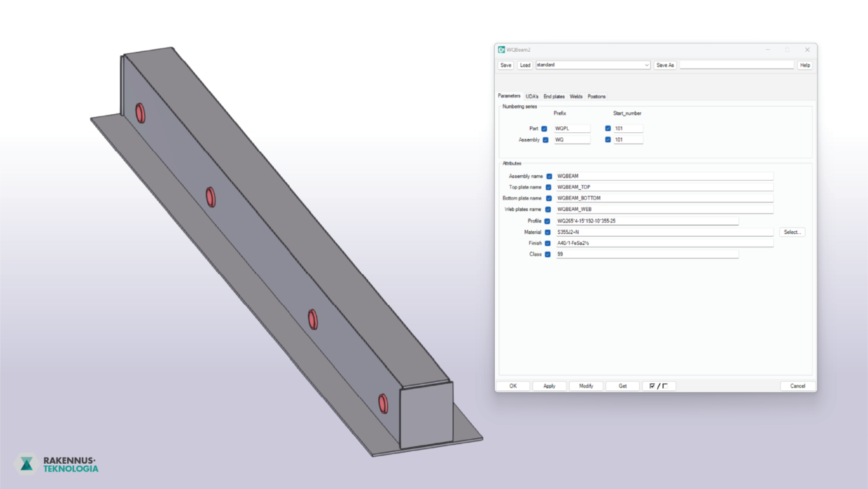Click the WQBeam2 app icon in title bar
The height and width of the screenshot is (489, 868).
click(501, 50)
